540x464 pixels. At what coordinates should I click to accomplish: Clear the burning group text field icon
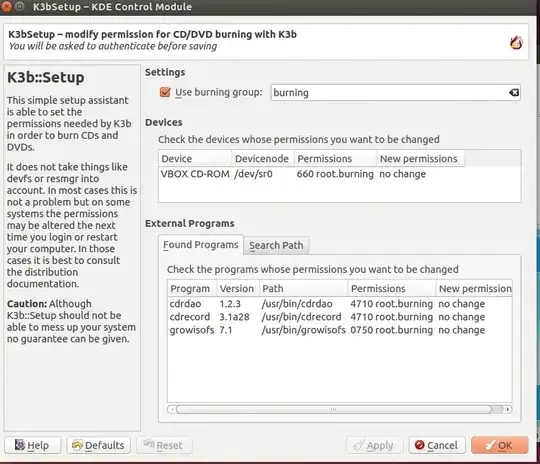513,92
